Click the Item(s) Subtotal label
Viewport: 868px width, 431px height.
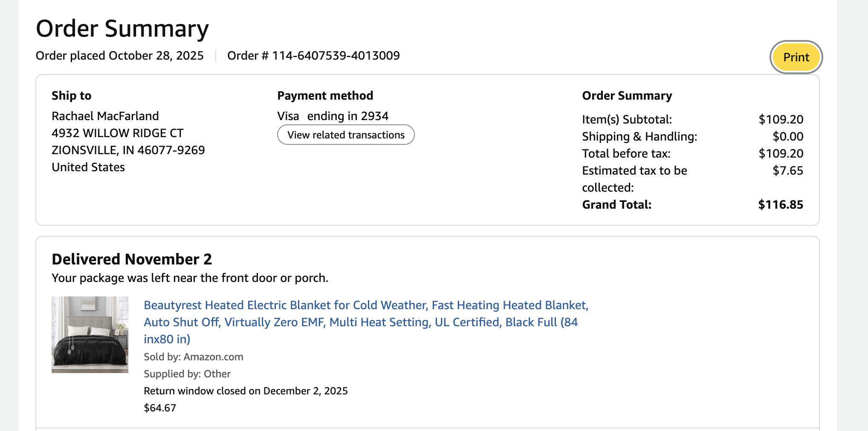pos(627,119)
